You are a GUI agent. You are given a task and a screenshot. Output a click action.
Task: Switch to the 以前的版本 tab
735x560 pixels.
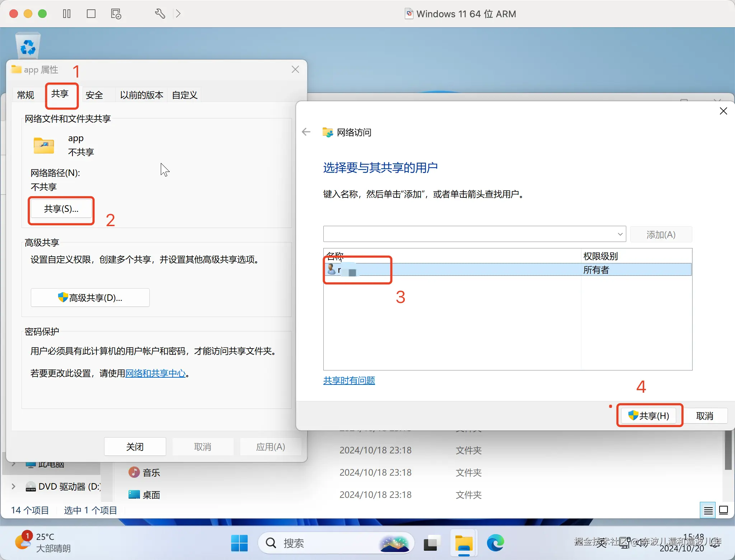(141, 95)
